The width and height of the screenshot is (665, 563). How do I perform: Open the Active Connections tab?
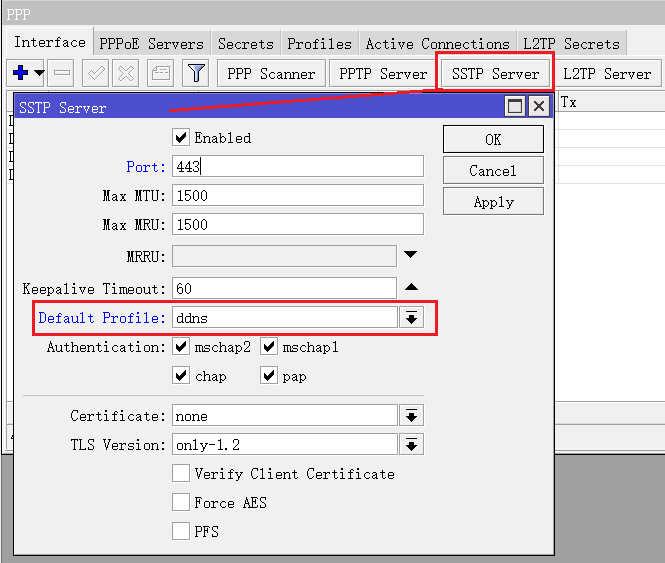[x=437, y=43]
